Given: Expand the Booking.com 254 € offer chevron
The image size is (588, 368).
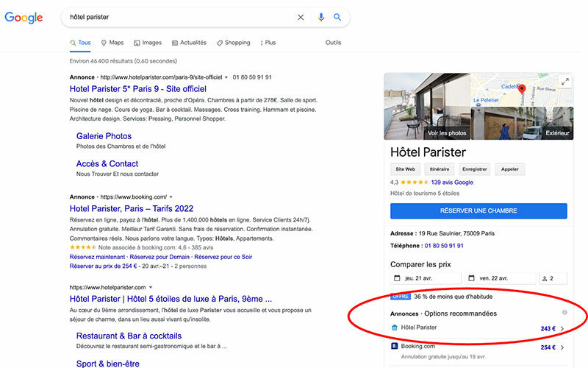Looking at the screenshot, I should pos(562,347).
